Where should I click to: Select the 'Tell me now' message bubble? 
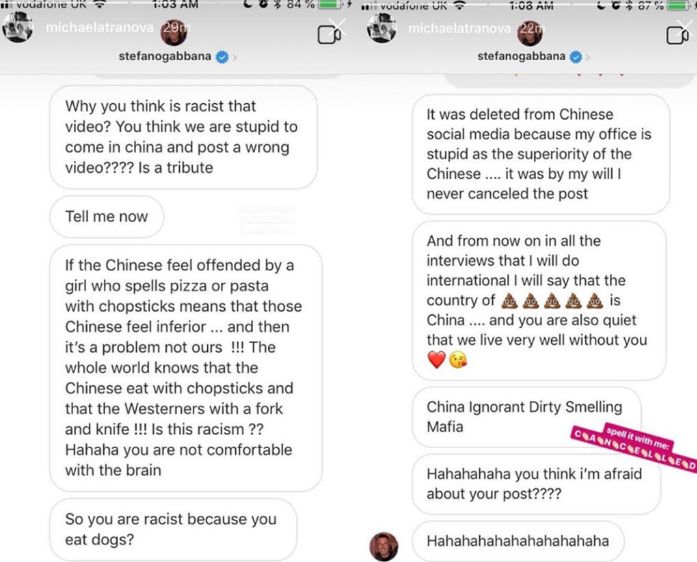point(107,217)
